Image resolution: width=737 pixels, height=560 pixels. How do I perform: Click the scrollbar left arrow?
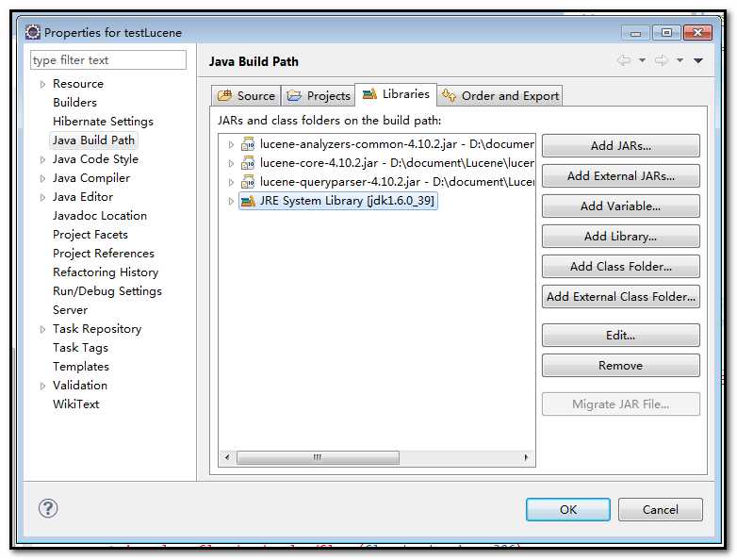coord(227,457)
